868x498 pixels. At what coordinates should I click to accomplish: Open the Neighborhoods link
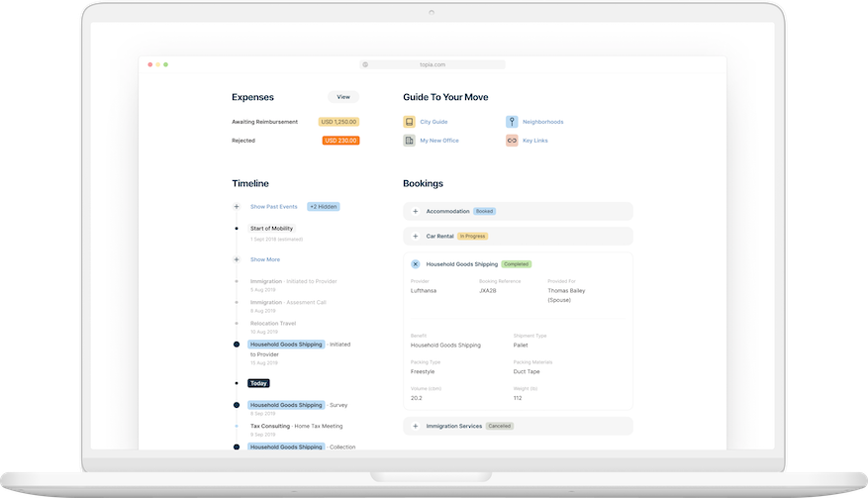542,122
